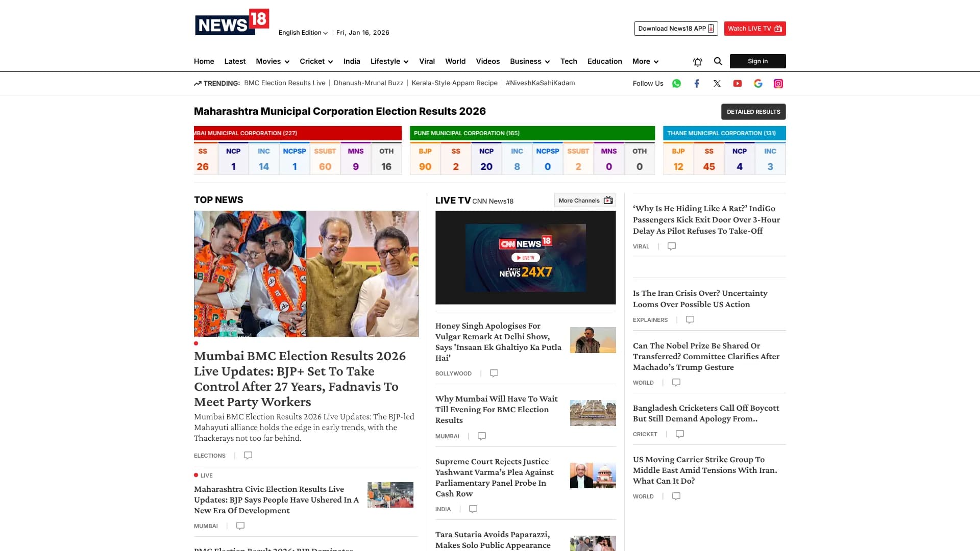
Task: Click the Sign in button
Action: coord(758,61)
